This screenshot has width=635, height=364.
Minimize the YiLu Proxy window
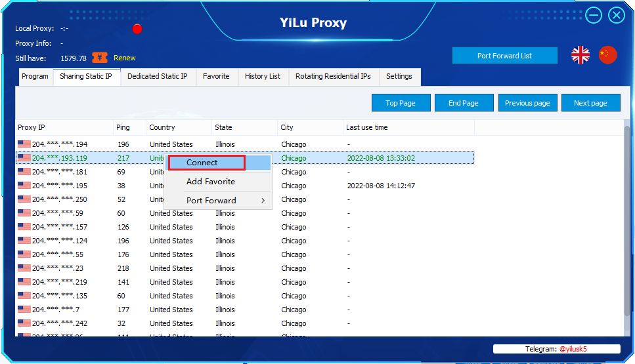coord(593,15)
